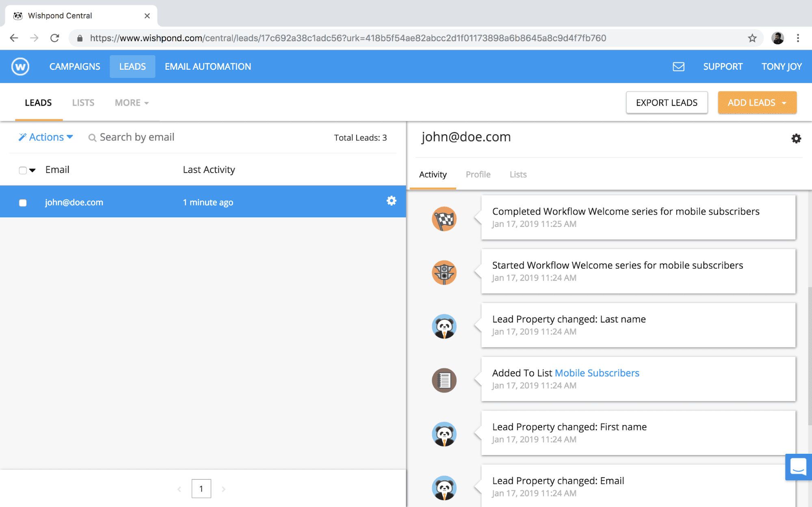This screenshot has height=507, width=812.
Task: Open the Mobile Subscribers list link
Action: (x=597, y=373)
